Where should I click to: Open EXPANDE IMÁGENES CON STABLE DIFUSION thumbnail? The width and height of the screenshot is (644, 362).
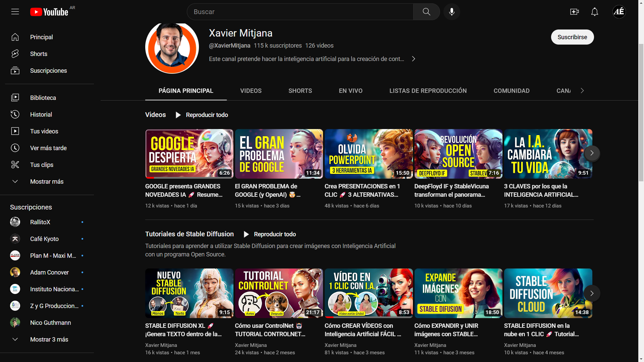pos(458,293)
